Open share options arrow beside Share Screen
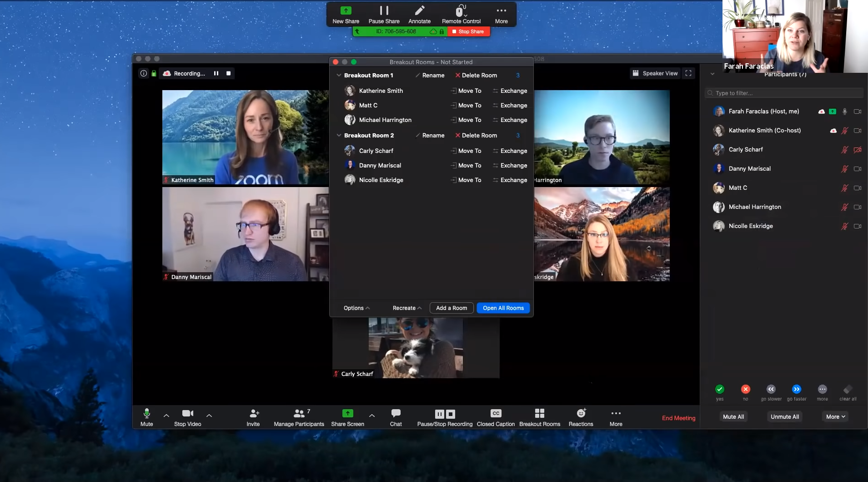Image resolution: width=868 pixels, height=482 pixels. click(372, 416)
